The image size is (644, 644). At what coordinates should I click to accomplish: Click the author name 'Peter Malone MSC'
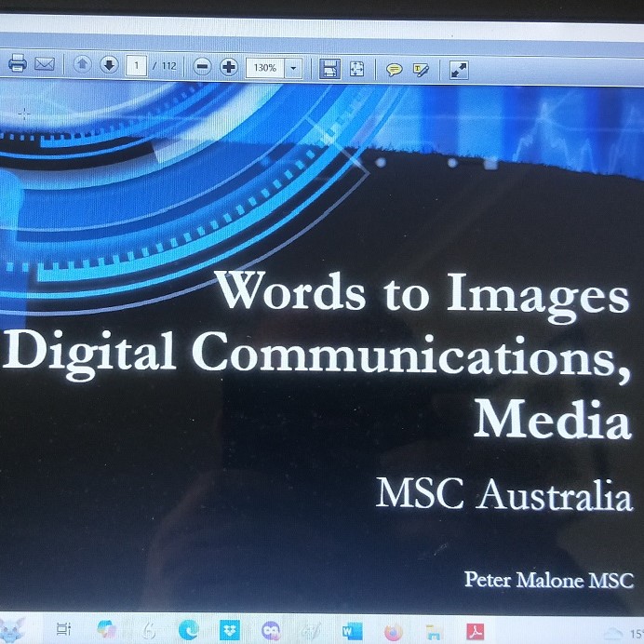[549, 580]
